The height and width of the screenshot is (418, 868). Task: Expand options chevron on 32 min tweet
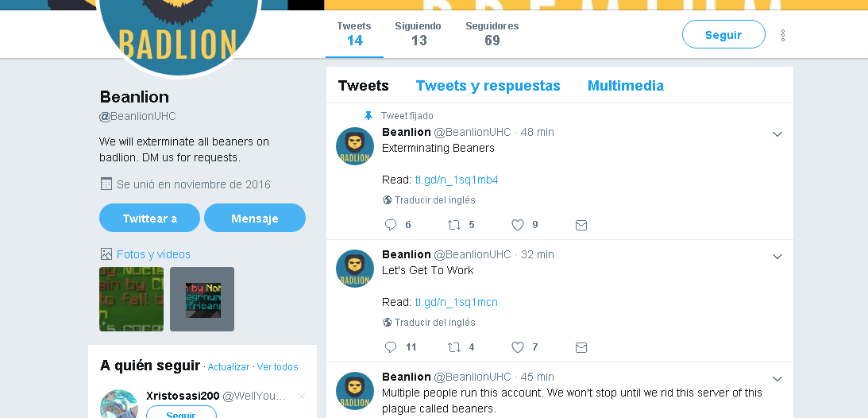[777, 257]
